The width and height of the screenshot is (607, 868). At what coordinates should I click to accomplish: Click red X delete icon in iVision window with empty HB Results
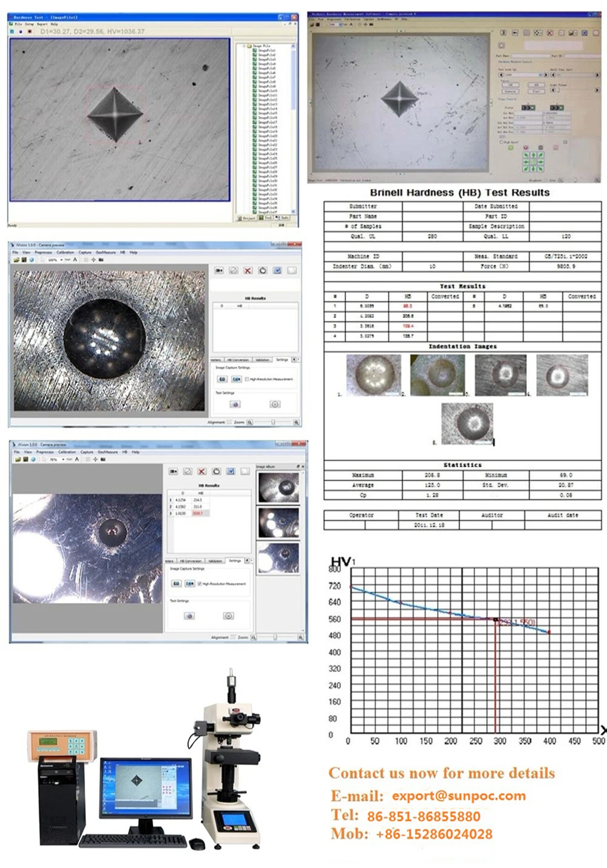pyautogui.click(x=248, y=271)
